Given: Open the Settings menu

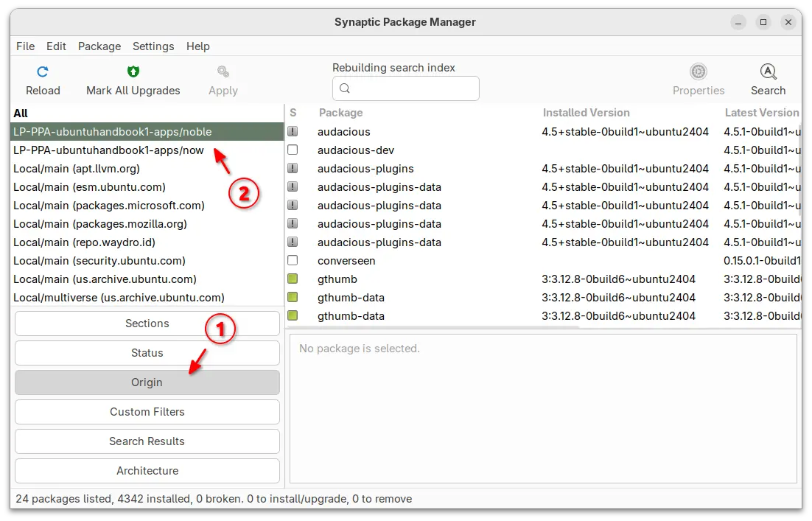Looking at the screenshot, I should pyautogui.click(x=153, y=46).
